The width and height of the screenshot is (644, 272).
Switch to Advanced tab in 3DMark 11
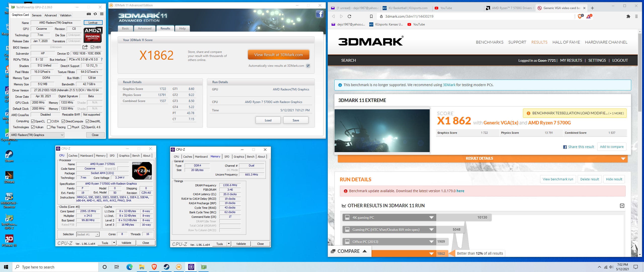pyautogui.click(x=145, y=28)
